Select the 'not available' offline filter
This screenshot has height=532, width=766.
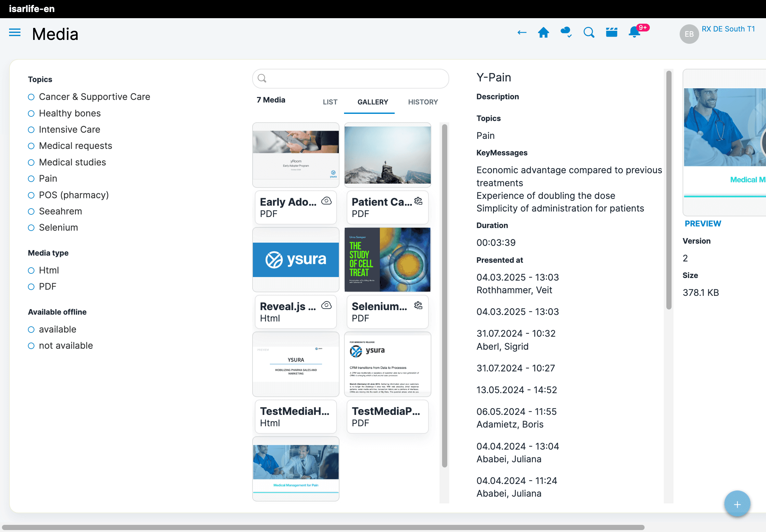[31, 346]
